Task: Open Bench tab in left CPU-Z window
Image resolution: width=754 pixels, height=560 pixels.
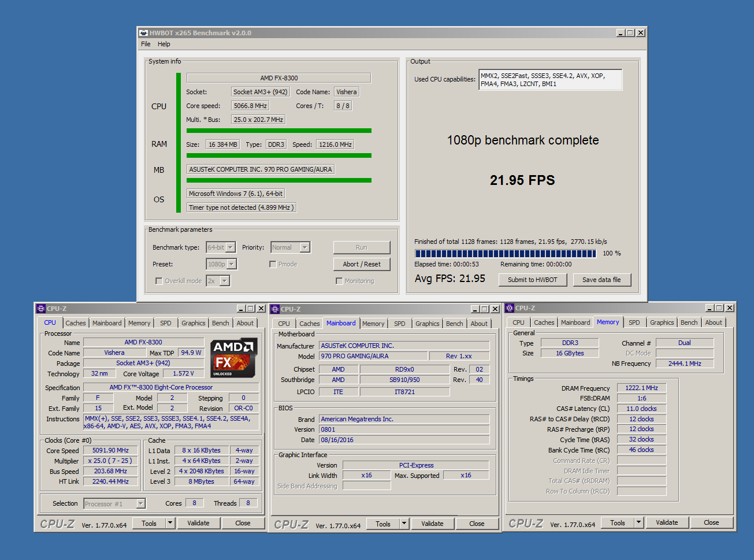Action: (220, 323)
